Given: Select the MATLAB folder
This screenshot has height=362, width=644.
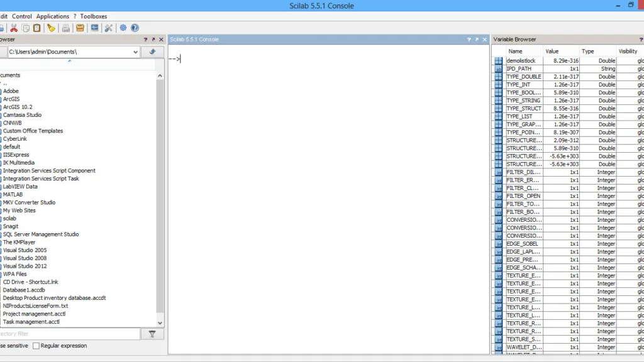Looking at the screenshot, I should (13, 195).
